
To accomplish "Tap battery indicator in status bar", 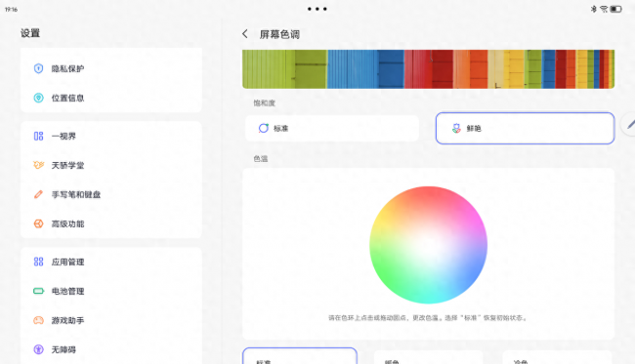I will 616,9.
